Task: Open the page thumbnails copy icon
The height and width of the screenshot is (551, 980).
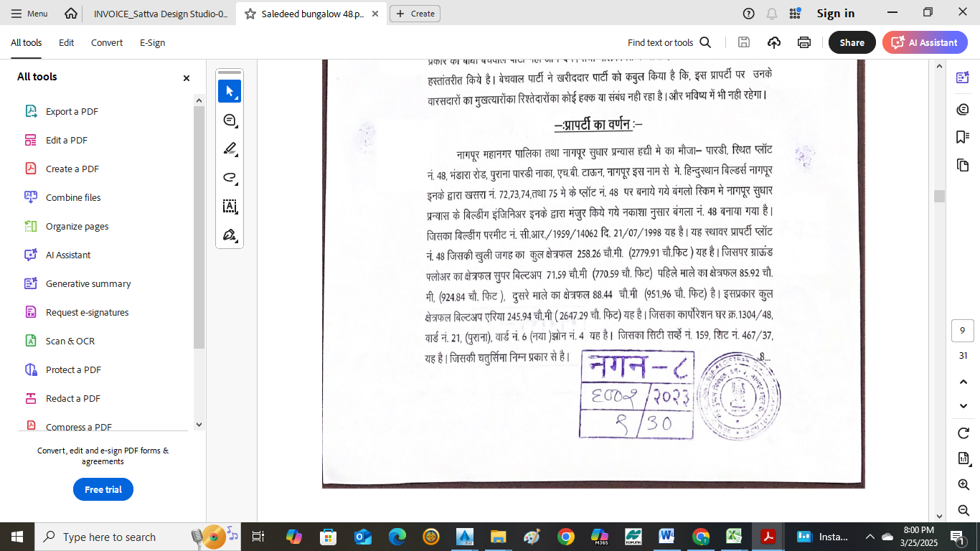Action: 963,166
